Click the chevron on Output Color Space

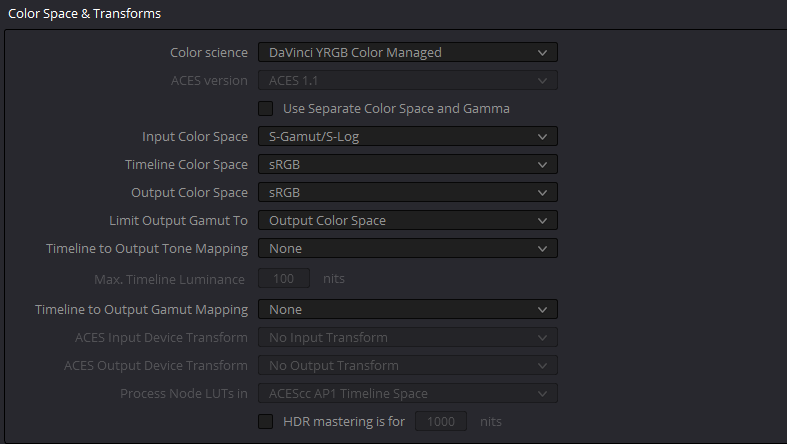pos(542,193)
